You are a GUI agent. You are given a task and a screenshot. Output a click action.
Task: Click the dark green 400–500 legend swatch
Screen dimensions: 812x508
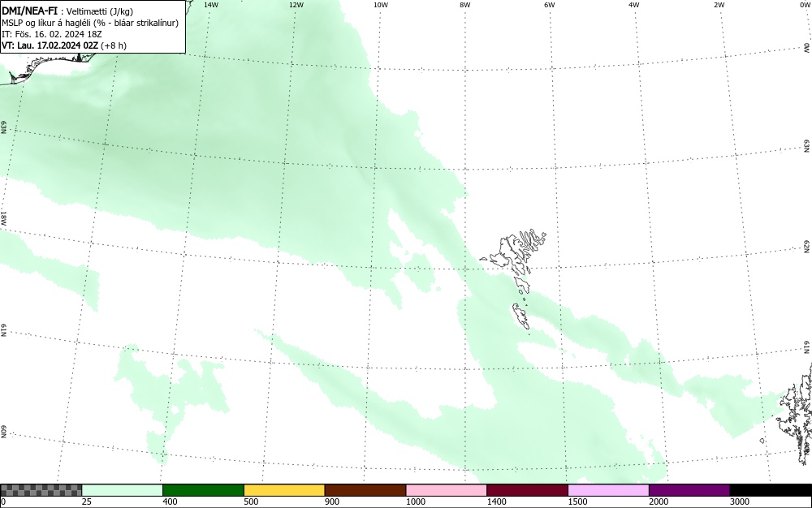(x=203, y=490)
